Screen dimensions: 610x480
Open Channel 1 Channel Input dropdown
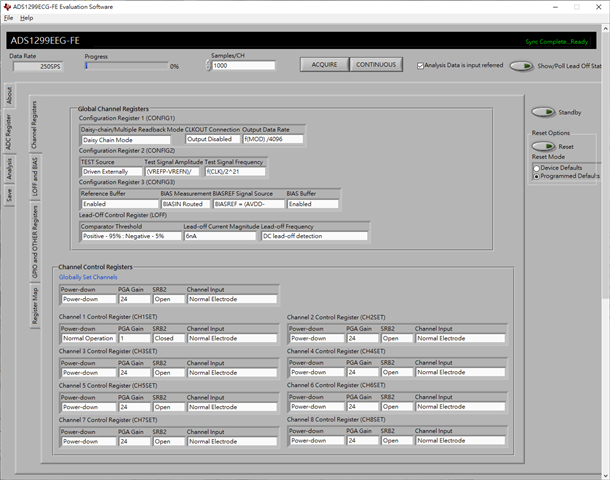pos(232,338)
